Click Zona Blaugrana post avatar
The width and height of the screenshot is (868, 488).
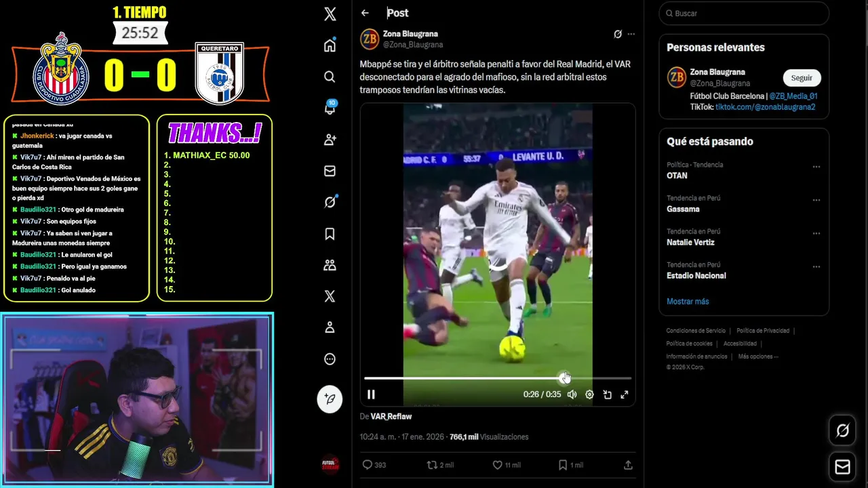(x=370, y=39)
